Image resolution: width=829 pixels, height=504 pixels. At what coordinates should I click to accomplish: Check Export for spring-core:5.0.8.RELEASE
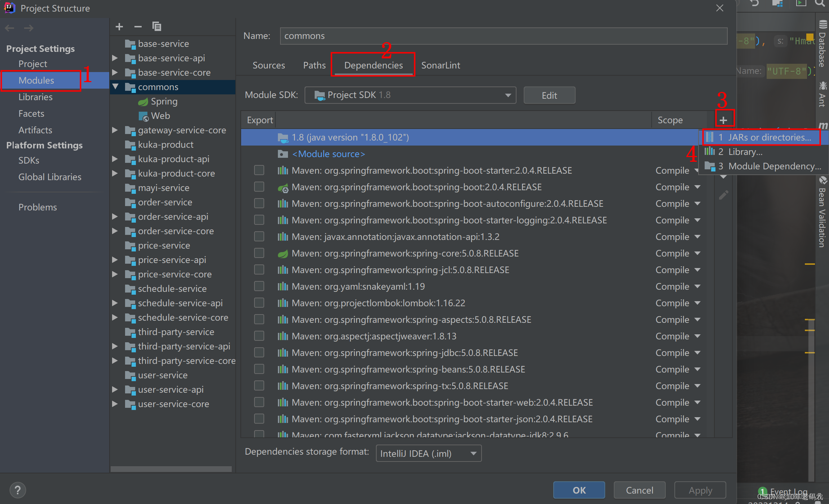[259, 253]
